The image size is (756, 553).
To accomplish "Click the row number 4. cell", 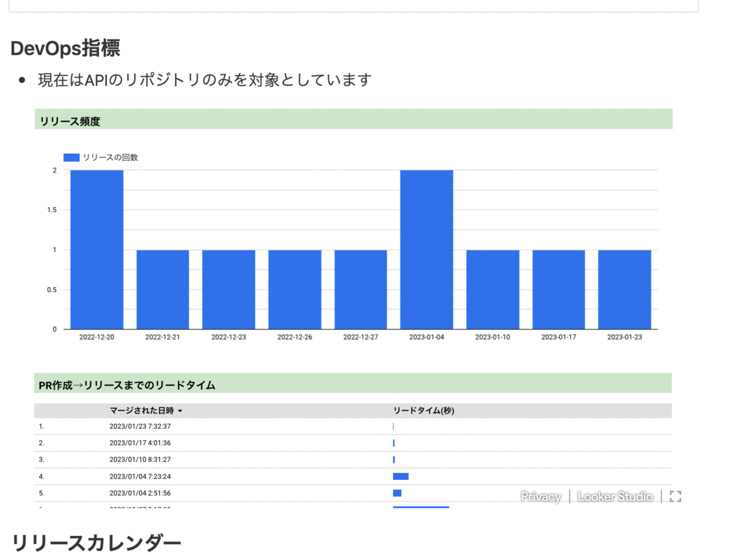I will pos(42,477).
